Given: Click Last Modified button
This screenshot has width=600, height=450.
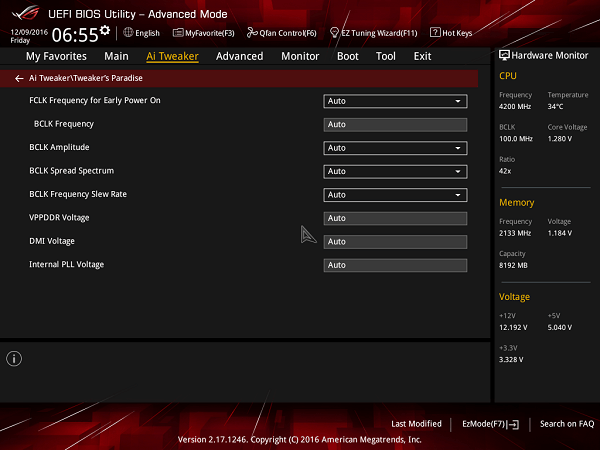Looking at the screenshot, I should click(416, 424).
